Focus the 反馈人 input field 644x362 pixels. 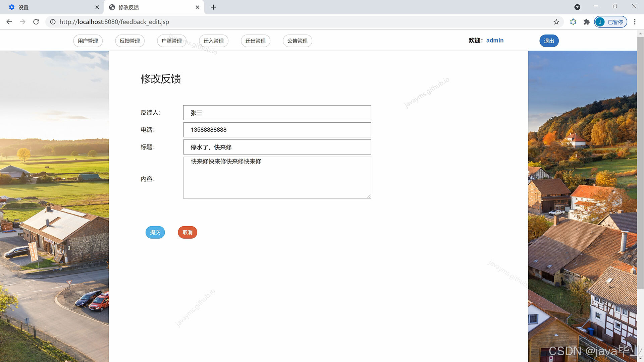click(277, 113)
